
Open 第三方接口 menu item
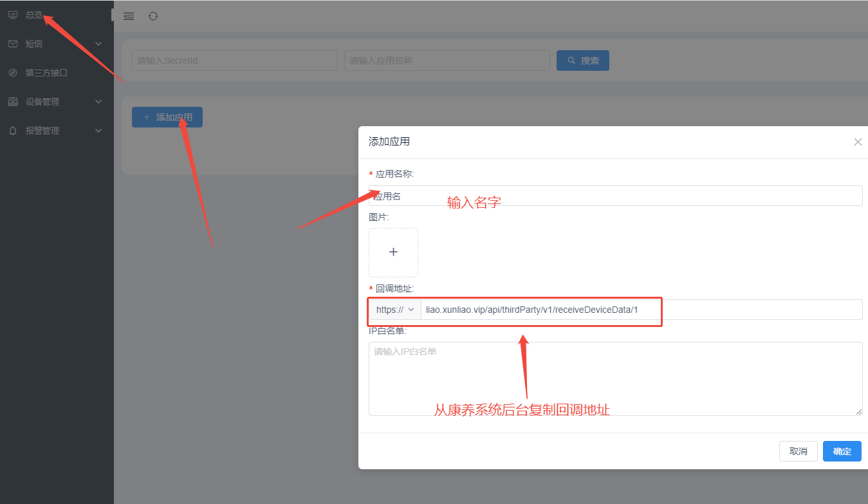pyautogui.click(x=46, y=73)
